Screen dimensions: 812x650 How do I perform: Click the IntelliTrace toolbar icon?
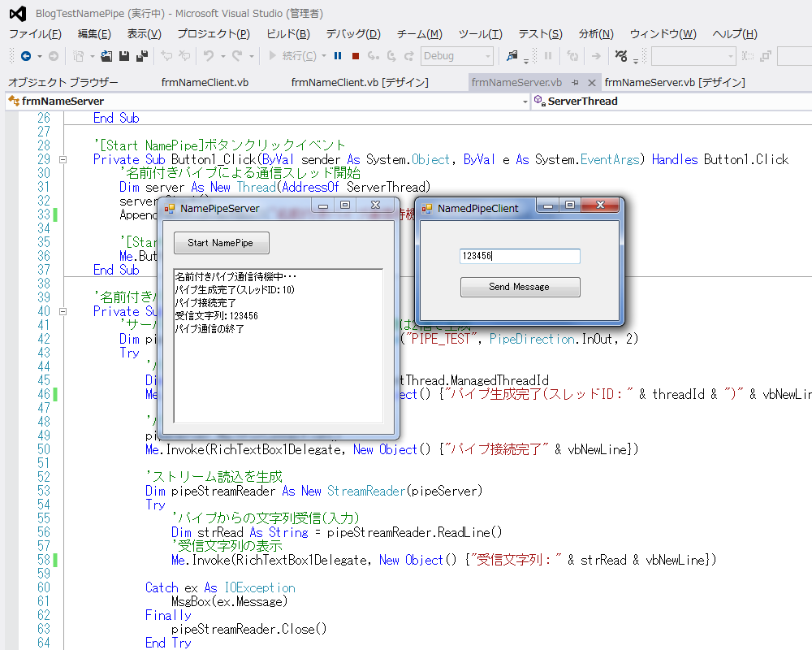pos(621,56)
